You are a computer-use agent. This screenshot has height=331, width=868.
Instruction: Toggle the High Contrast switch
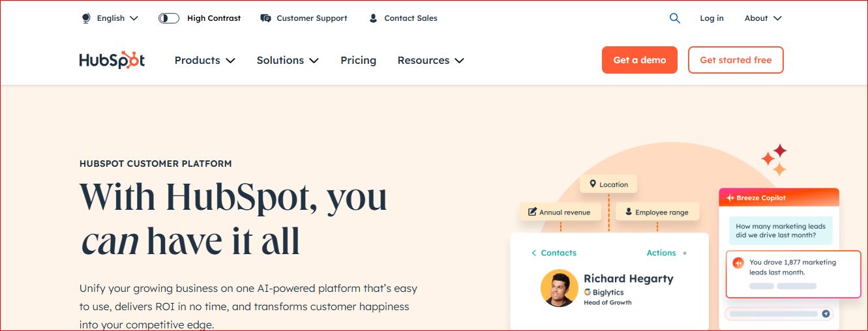[169, 18]
